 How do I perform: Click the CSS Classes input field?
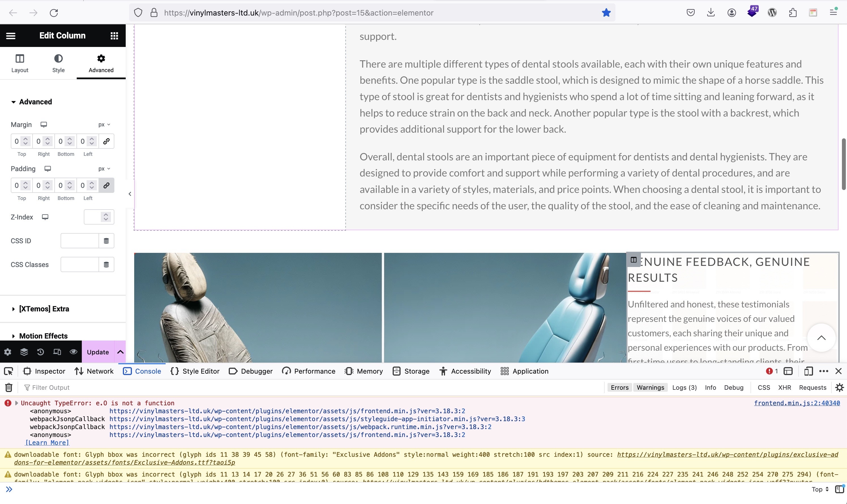pyautogui.click(x=80, y=264)
